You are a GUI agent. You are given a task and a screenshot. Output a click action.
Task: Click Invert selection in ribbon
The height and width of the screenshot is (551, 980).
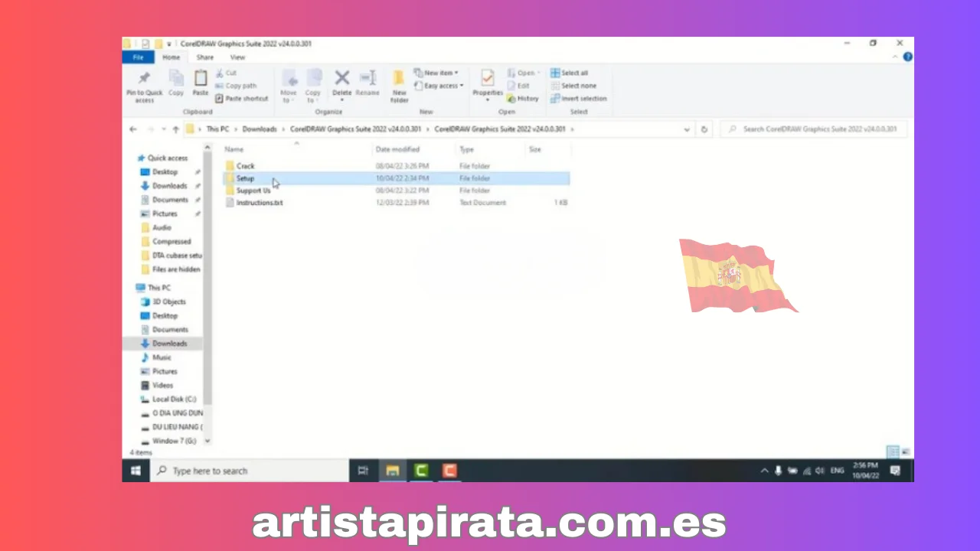pos(579,99)
